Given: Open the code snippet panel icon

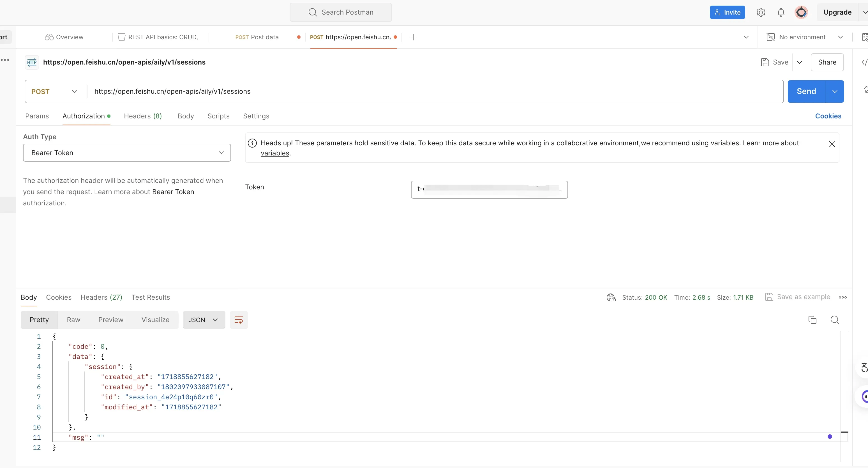Looking at the screenshot, I should (864, 62).
